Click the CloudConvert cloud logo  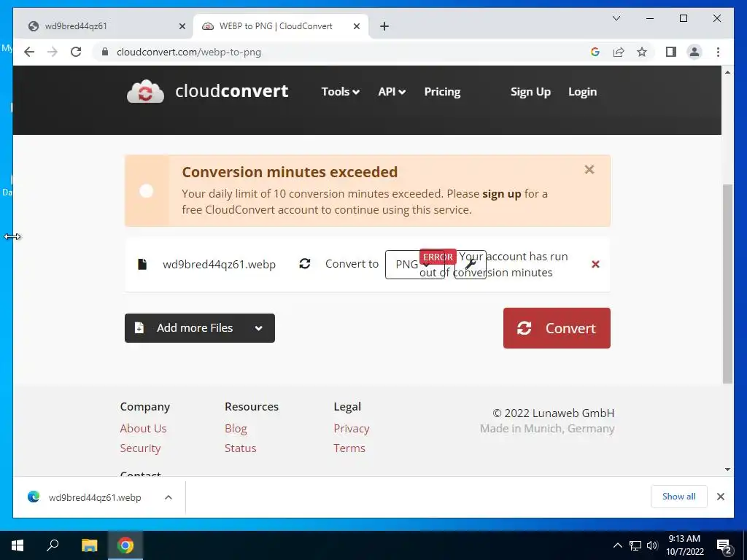pos(145,91)
